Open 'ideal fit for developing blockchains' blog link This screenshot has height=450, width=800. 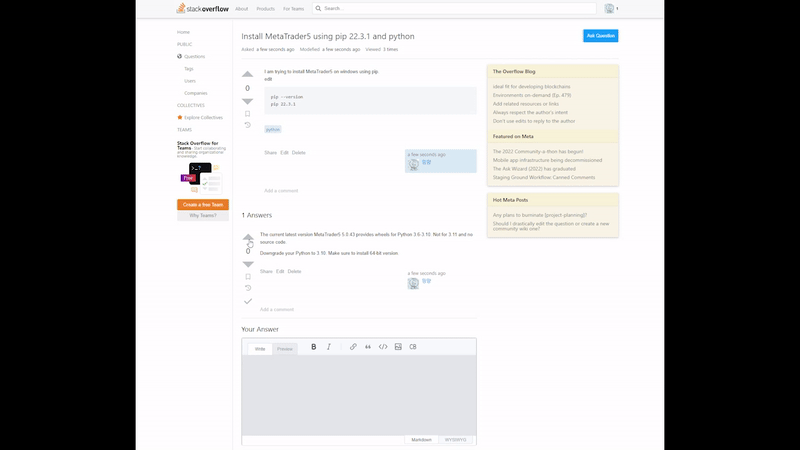click(x=532, y=87)
